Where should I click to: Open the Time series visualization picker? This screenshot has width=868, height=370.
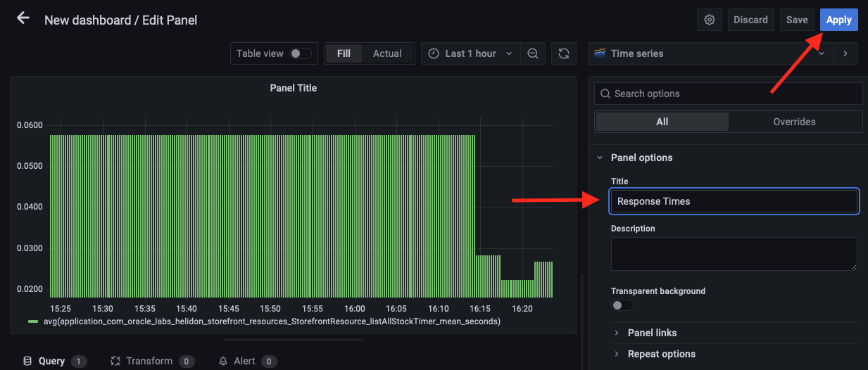[x=710, y=53]
